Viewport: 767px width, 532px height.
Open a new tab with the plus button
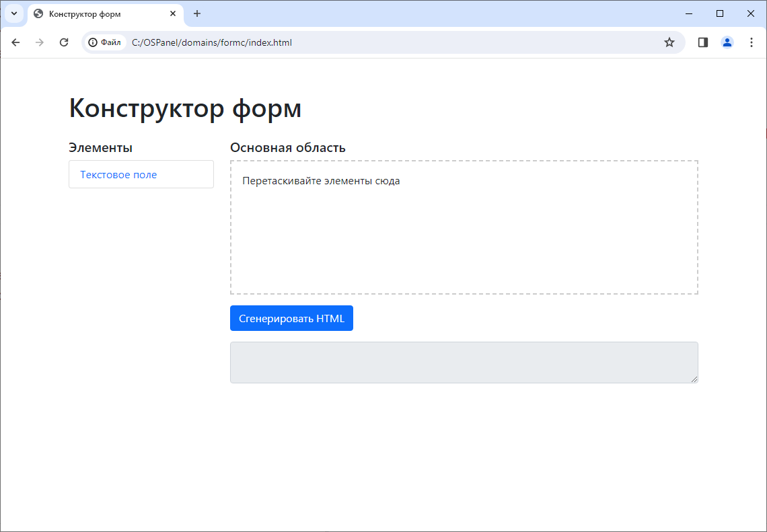point(197,13)
